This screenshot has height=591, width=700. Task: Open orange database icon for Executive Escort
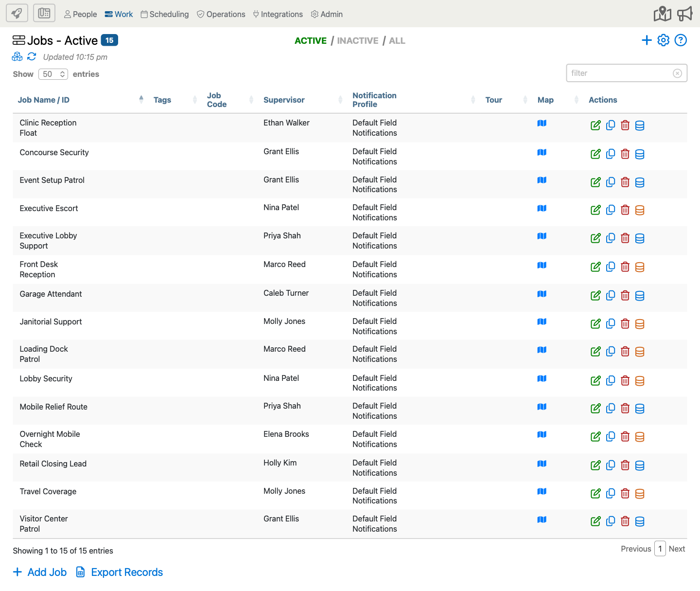tap(640, 210)
